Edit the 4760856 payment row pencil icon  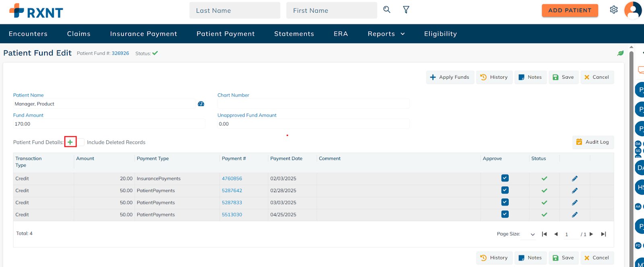point(574,179)
